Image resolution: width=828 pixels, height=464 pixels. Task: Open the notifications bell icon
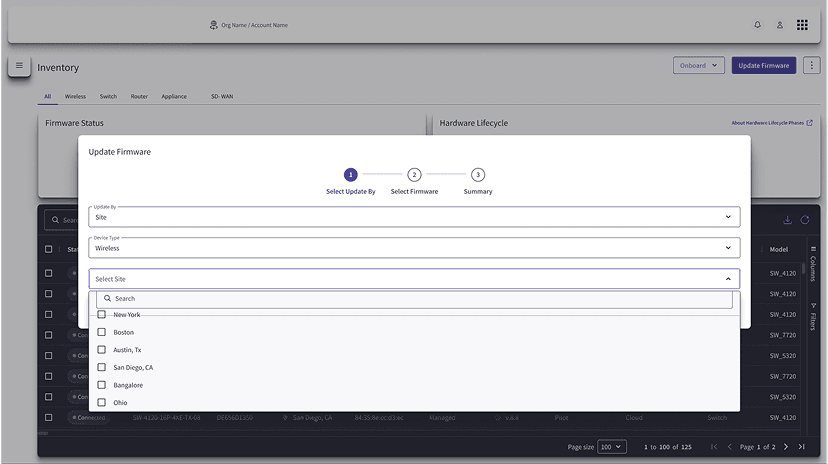[757, 25]
